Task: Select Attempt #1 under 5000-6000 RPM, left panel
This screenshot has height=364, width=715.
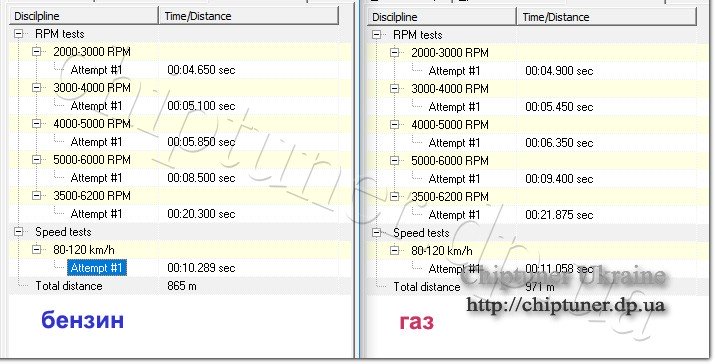Action: click(97, 178)
